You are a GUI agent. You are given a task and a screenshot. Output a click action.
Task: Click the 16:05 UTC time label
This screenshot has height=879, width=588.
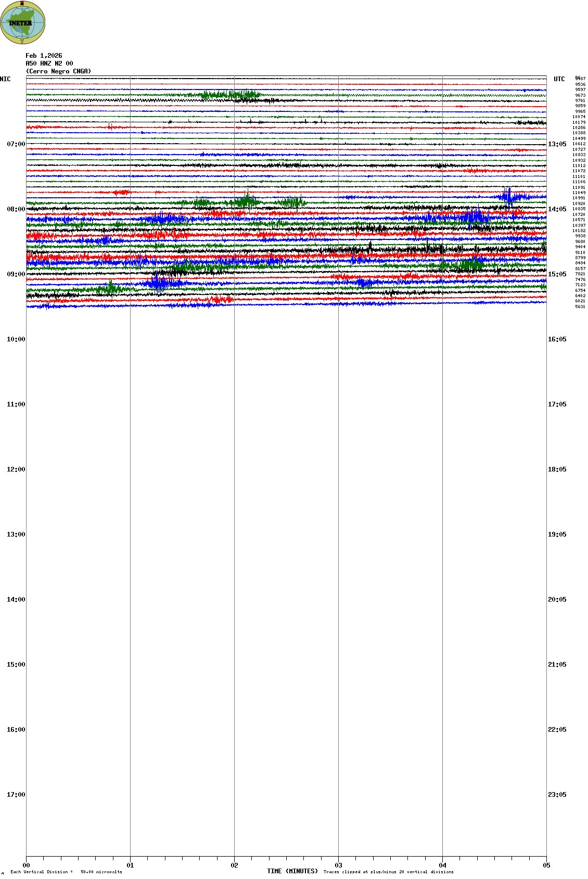[x=557, y=339]
